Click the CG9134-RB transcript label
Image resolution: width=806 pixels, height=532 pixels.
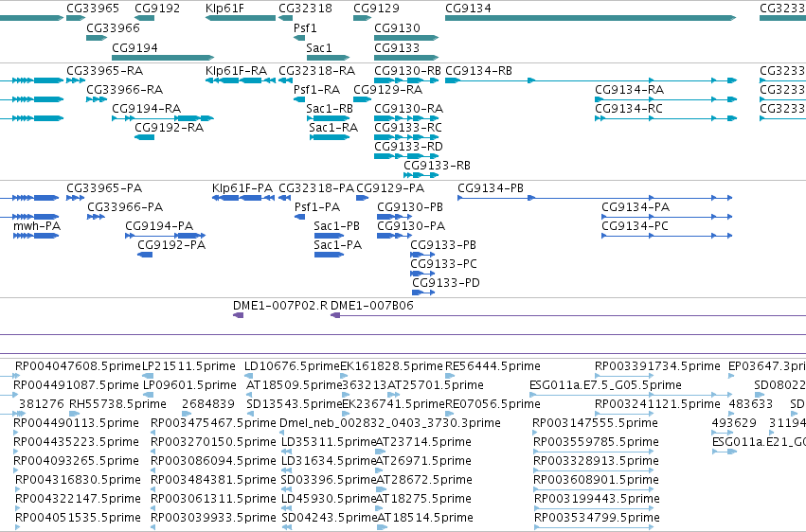click(478, 70)
